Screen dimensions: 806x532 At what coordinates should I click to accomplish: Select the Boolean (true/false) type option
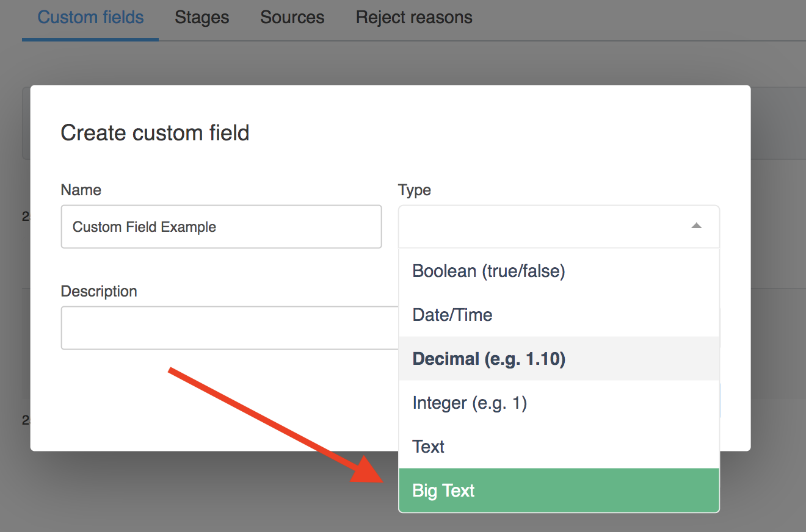point(488,271)
